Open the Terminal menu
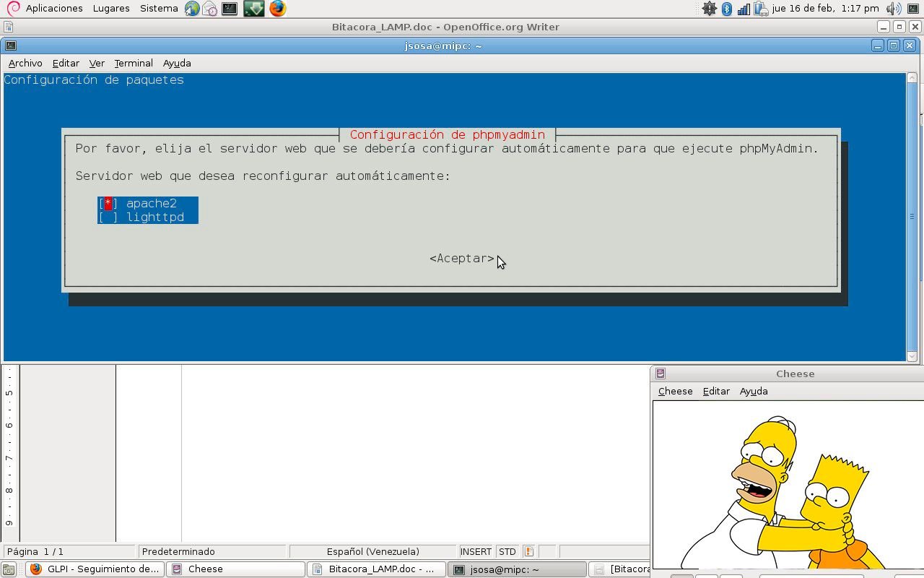Viewport: 924px width, 578px height. [134, 64]
